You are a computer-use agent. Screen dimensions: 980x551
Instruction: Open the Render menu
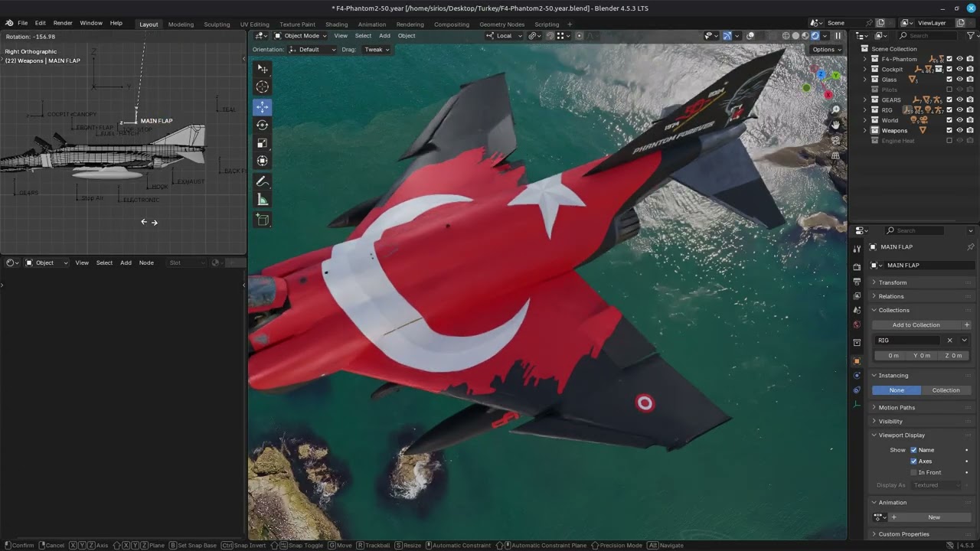(x=63, y=23)
